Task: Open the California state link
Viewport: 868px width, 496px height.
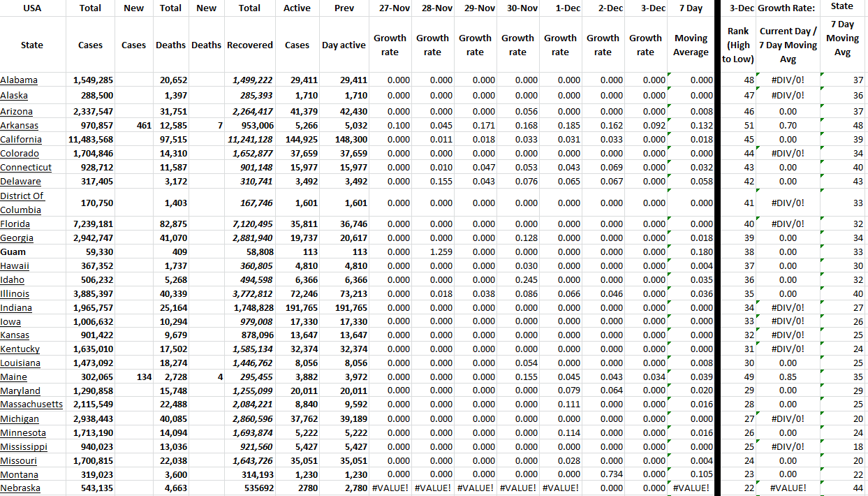Action: coord(21,139)
